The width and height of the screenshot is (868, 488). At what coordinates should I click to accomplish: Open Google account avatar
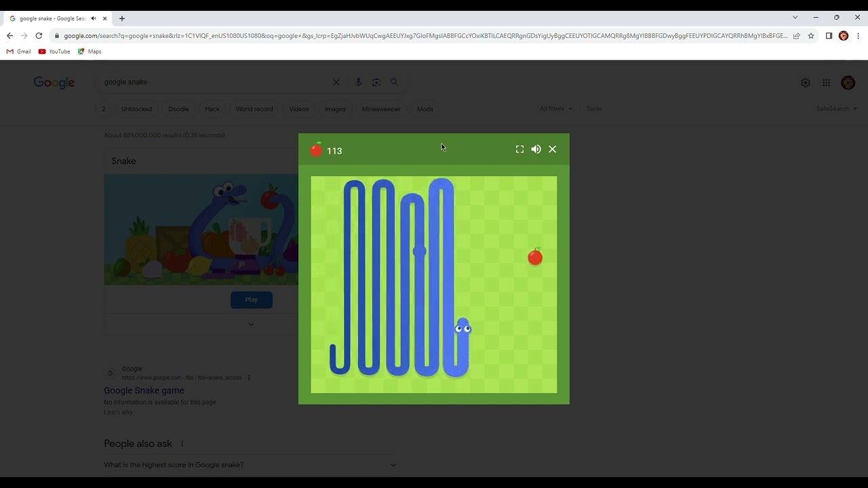pyautogui.click(x=848, y=83)
